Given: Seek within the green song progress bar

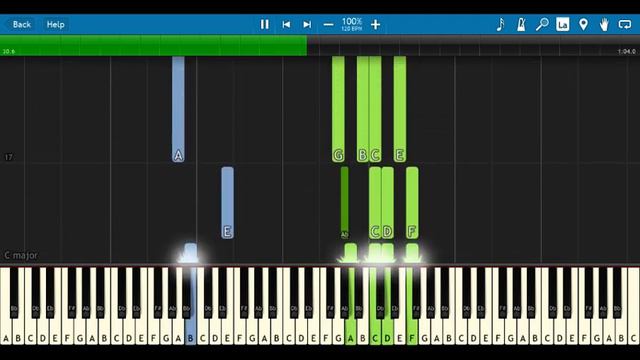Looking at the screenshot, I should coord(153,45).
